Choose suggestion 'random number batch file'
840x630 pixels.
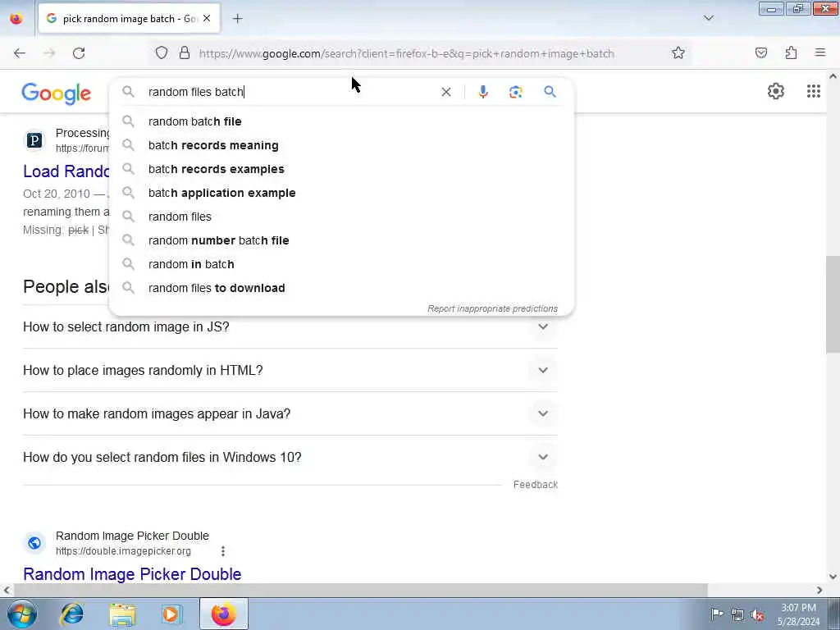342,240
